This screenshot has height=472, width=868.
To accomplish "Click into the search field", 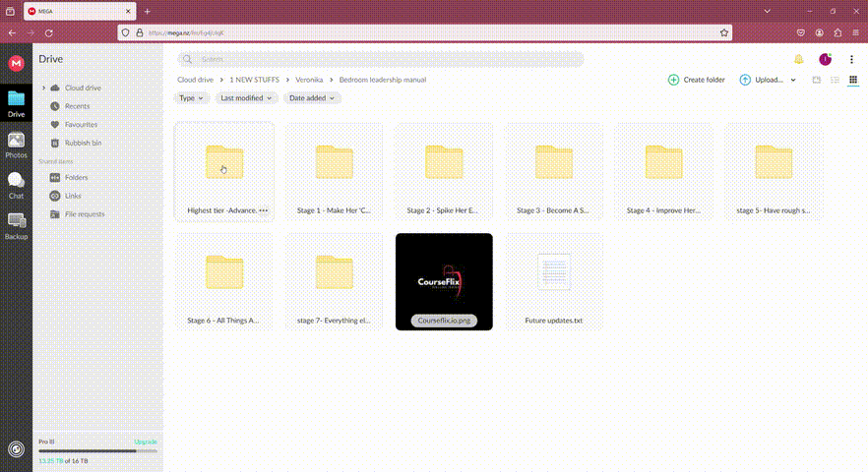I will pyautogui.click(x=380, y=59).
